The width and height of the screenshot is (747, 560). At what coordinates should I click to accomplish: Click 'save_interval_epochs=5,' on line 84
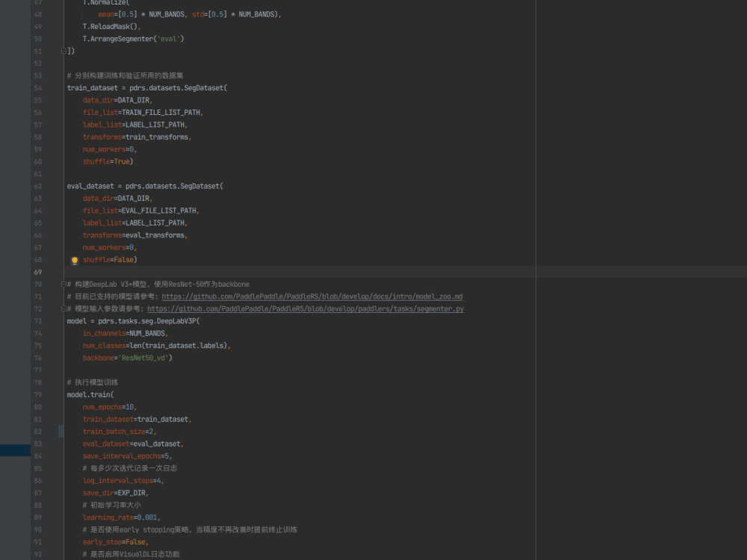click(x=127, y=456)
